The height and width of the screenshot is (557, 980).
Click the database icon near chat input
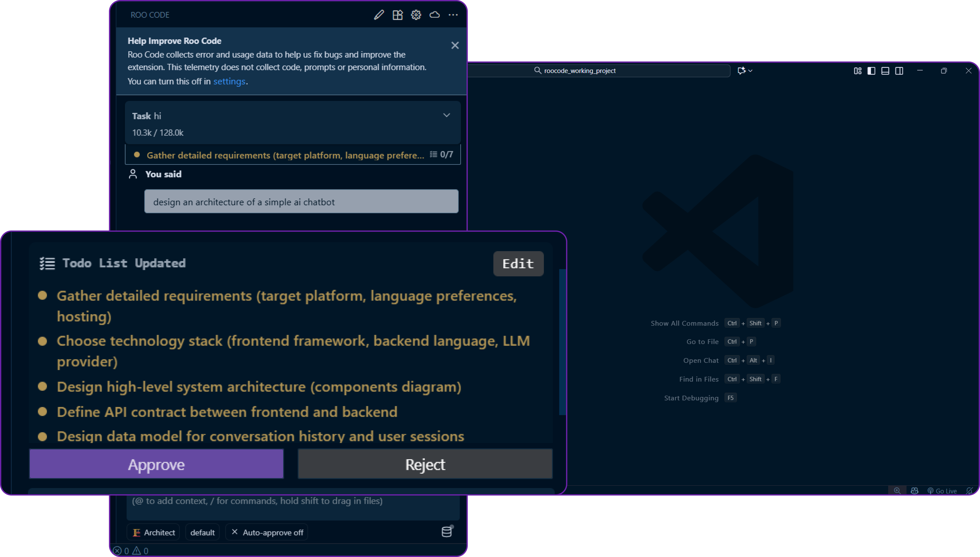click(446, 532)
